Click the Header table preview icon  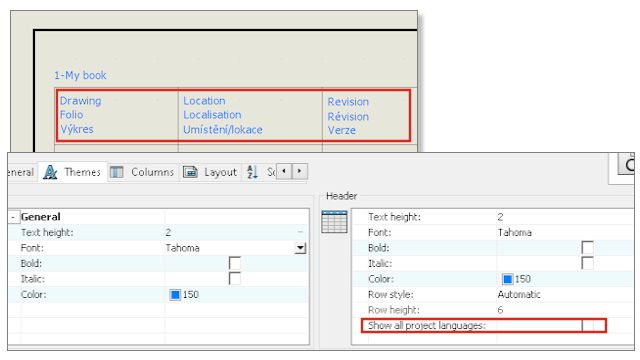pos(334,222)
